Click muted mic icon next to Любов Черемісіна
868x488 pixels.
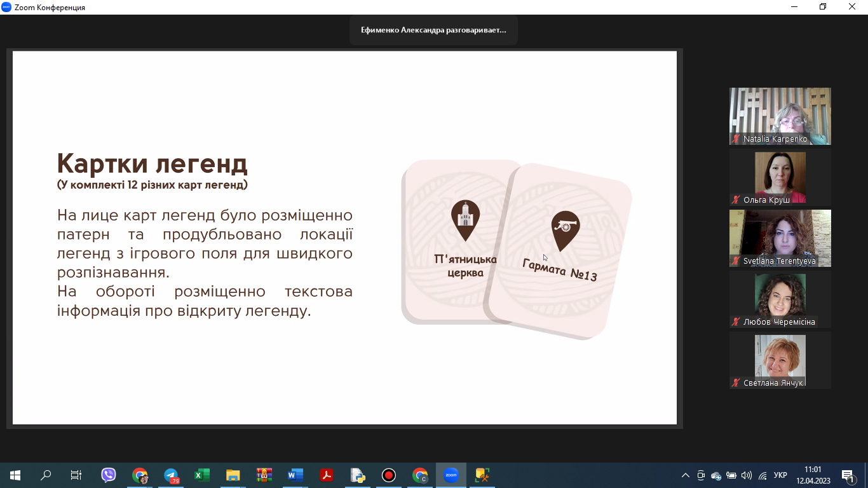[736, 322]
